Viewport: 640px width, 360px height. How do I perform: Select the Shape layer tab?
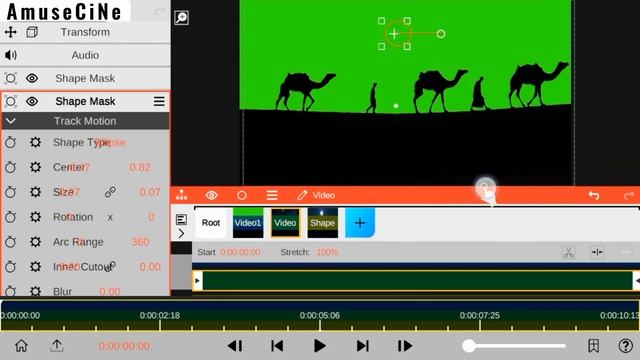322,223
